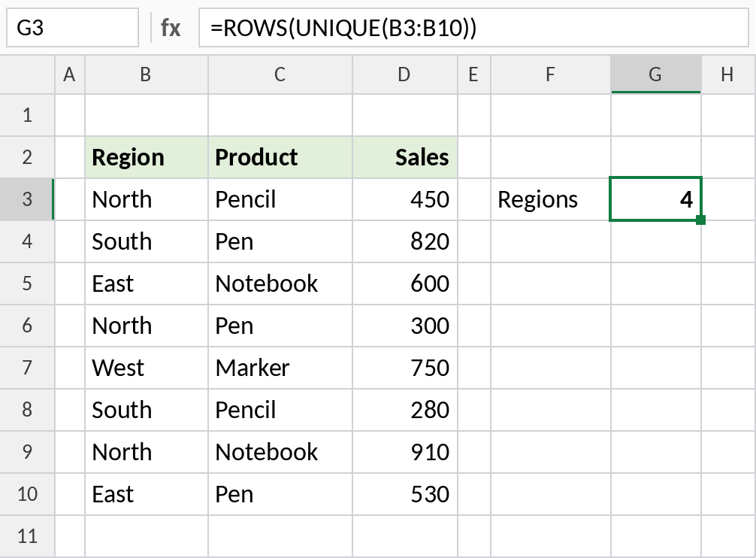Screen dimensions: 756x558
Task: Click the sales value 300
Action: point(405,326)
